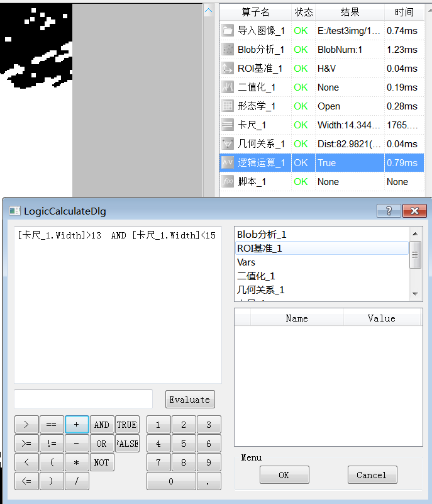Close the LogicCalculateDlg dialog
This screenshot has height=504, width=432.
point(414,211)
